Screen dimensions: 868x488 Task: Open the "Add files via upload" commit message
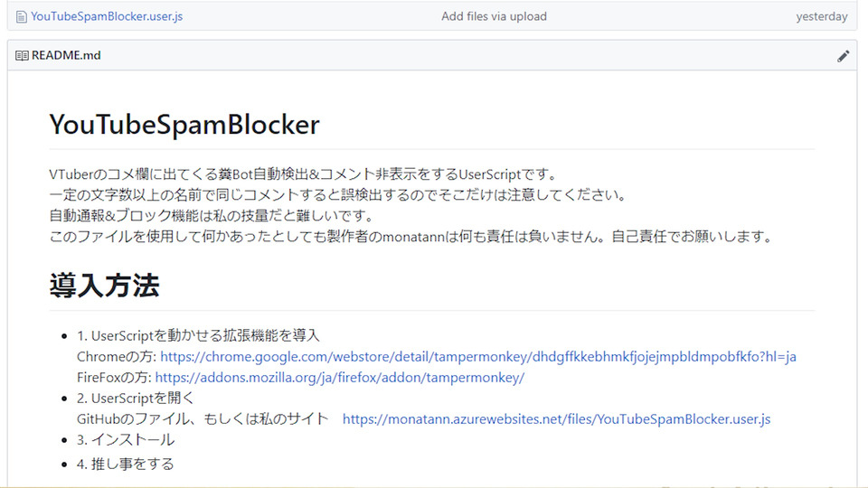[494, 16]
